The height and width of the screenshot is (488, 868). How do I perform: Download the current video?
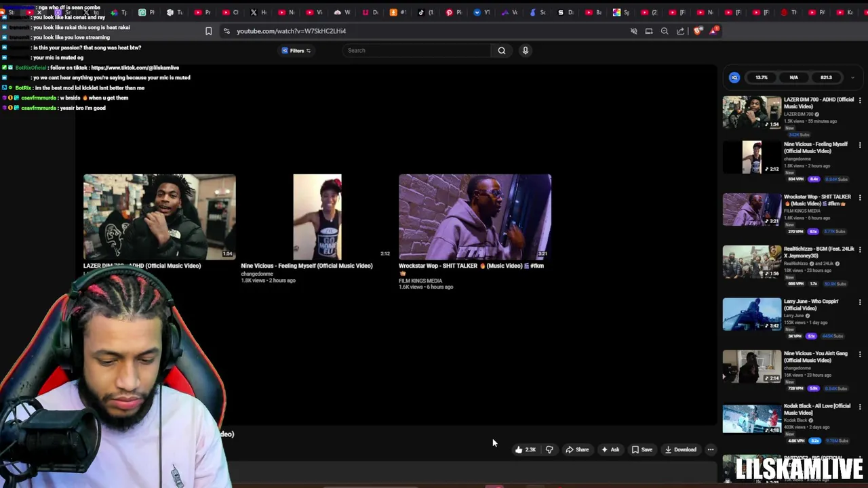680,449
